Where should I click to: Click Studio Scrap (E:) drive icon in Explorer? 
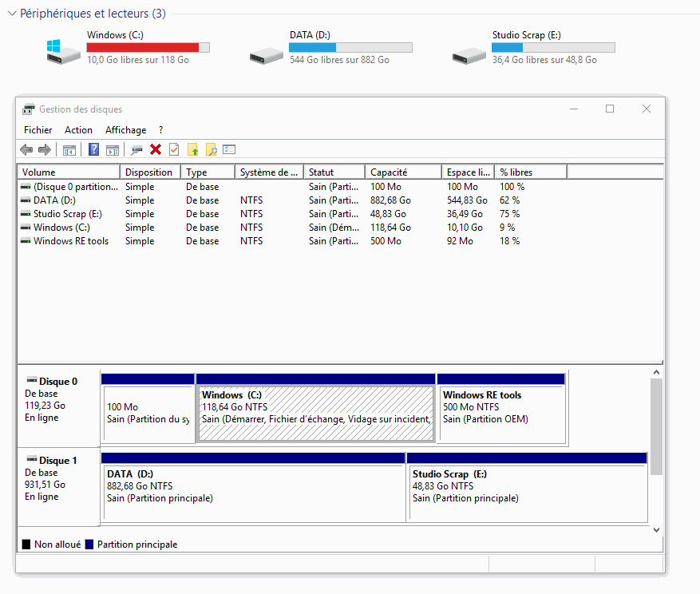click(469, 56)
